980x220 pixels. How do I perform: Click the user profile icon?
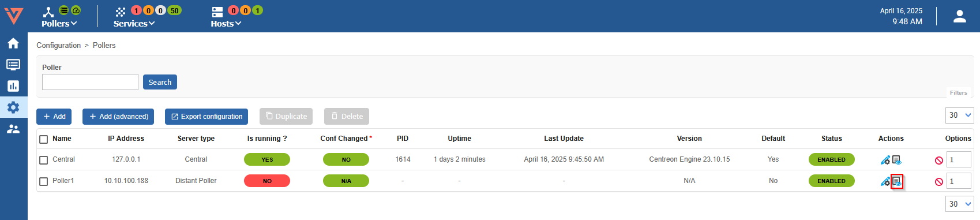960,16
